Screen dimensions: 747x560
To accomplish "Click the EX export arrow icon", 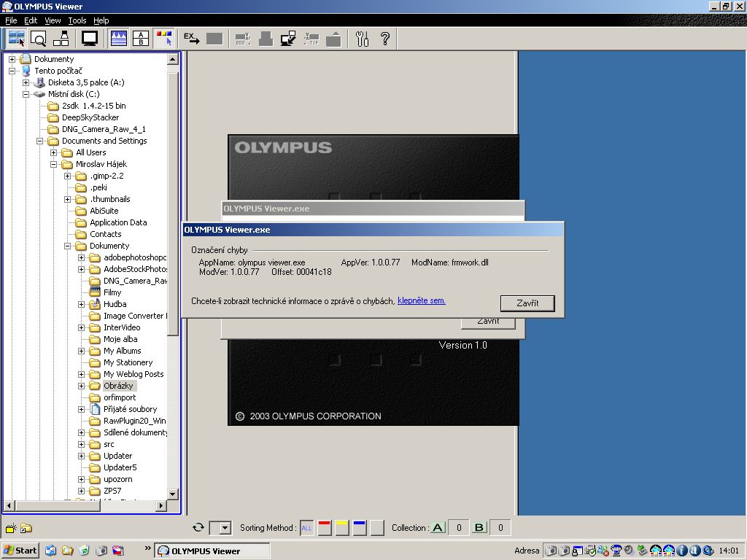I will pos(191,39).
